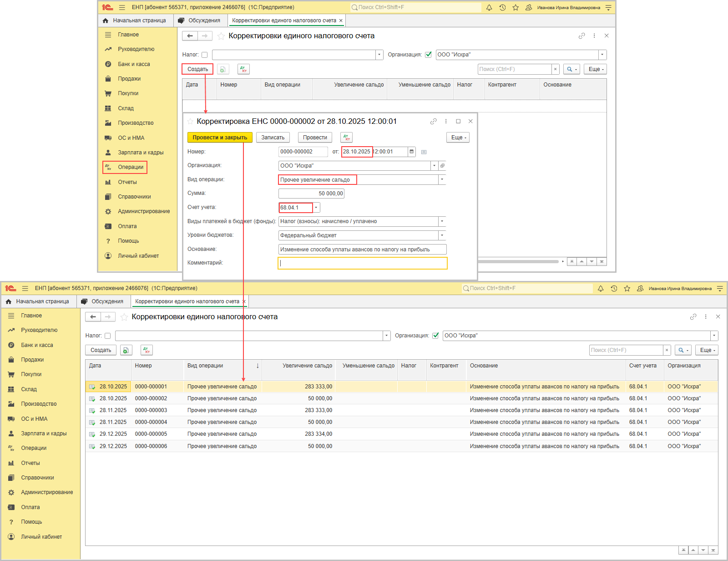Open calendar picker in the document date field
The width and height of the screenshot is (728, 561).
coord(412,152)
